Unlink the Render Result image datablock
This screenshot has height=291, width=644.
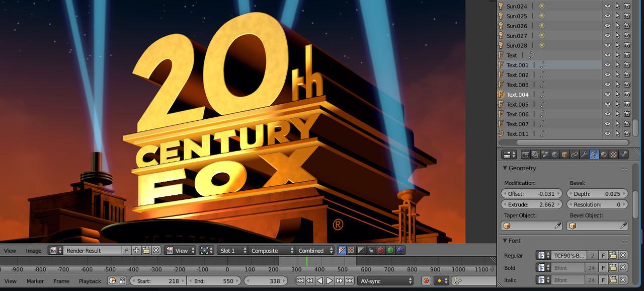tap(156, 250)
